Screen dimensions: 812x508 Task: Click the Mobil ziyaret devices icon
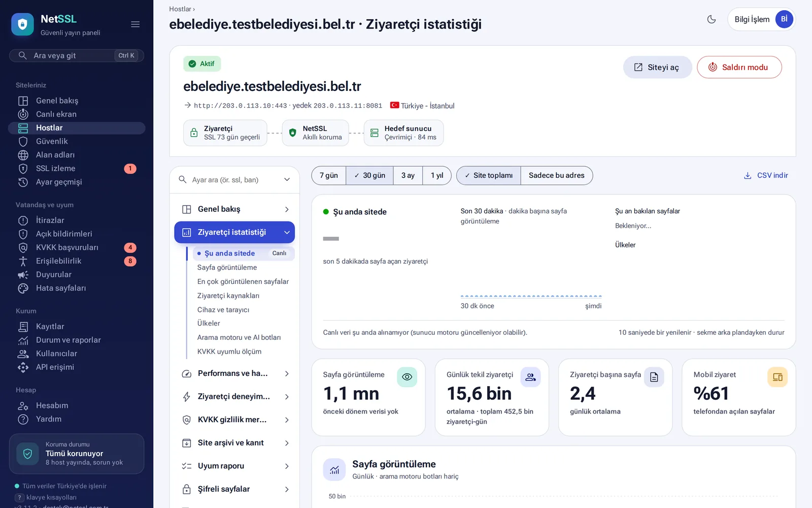(777, 377)
